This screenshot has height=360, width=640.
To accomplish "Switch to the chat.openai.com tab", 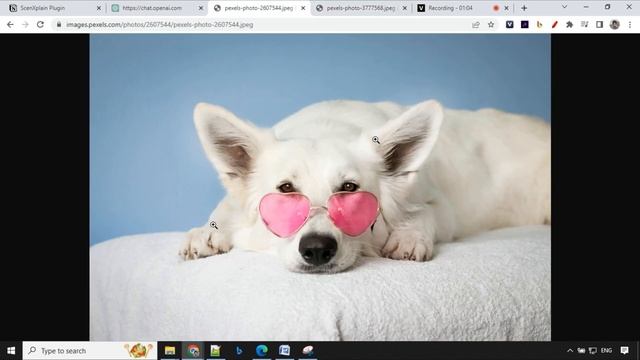I will point(157,8).
